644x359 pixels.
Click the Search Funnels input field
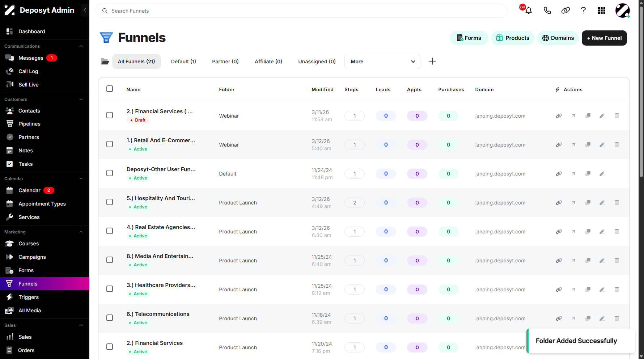tap(301, 11)
